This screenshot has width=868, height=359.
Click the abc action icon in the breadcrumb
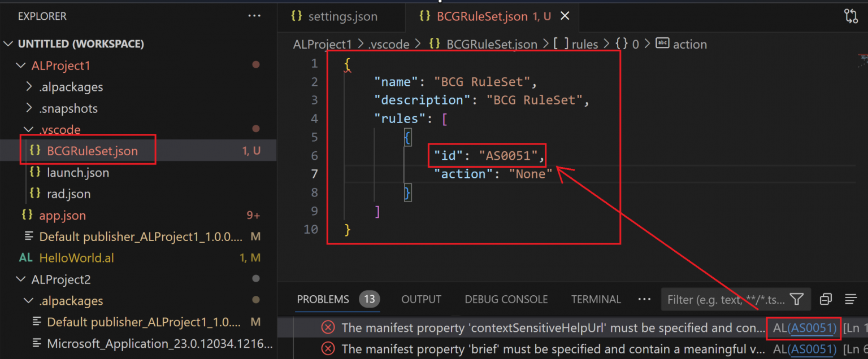(x=662, y=44)
